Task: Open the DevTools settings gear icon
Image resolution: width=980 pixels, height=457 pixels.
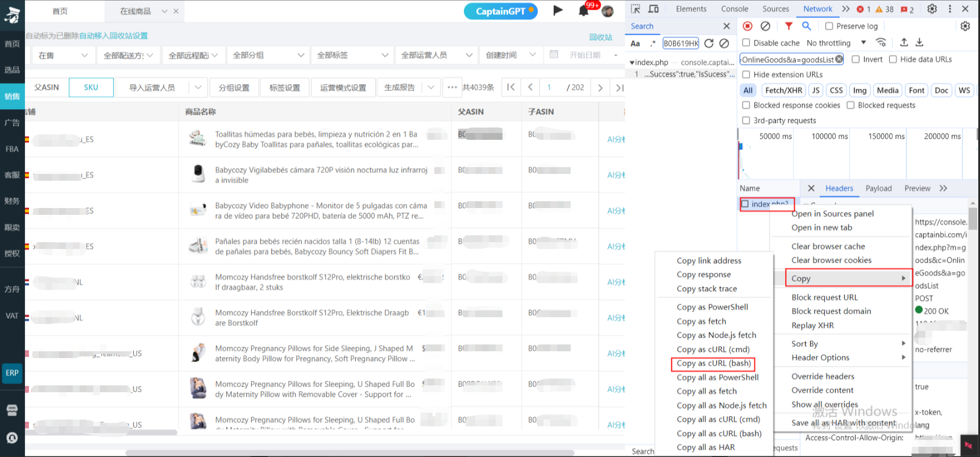Action: [x=932, y=9]
